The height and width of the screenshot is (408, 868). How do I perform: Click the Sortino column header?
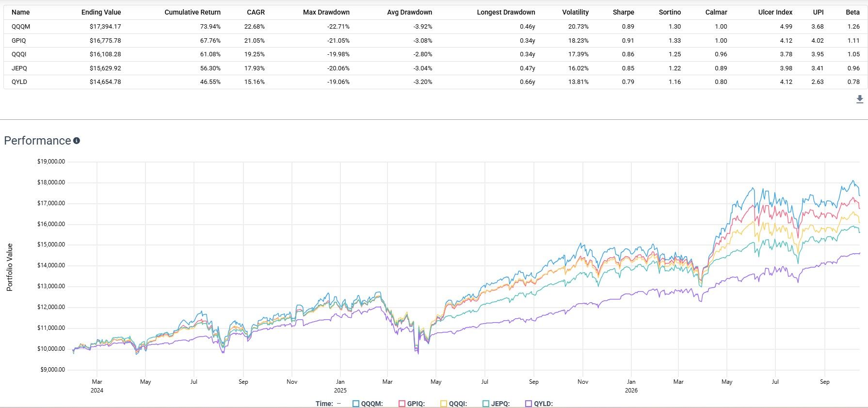point(670,12)
